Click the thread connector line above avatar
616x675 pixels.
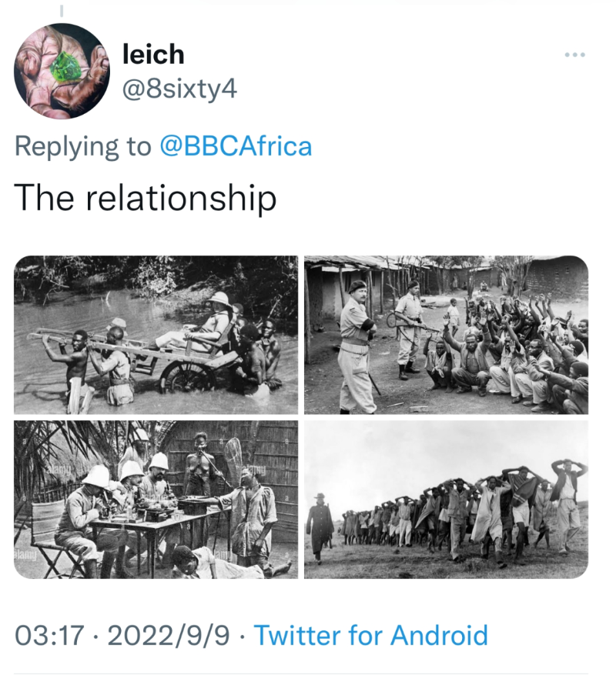[x=62, y=9]
